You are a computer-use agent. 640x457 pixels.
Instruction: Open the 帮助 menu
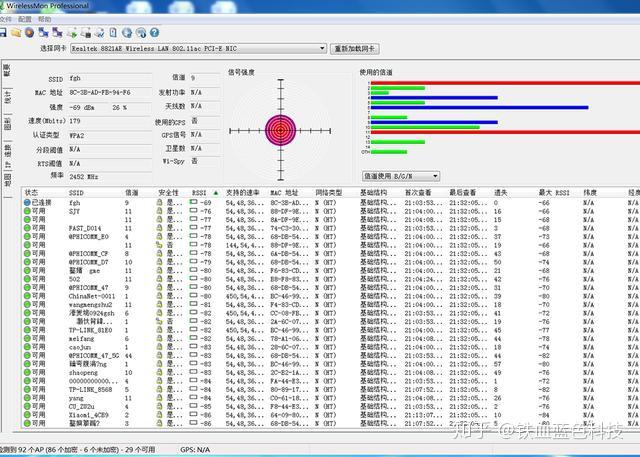[x=44, y=19]
